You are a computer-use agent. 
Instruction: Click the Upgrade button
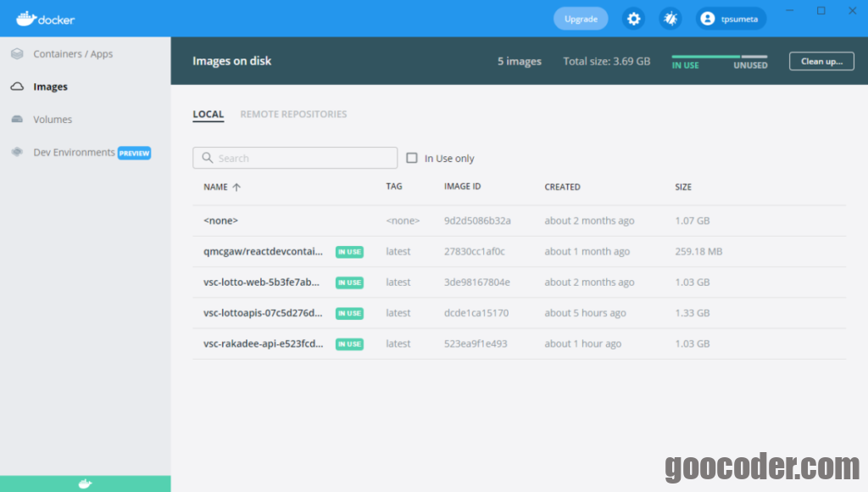[x=581, y=19]
